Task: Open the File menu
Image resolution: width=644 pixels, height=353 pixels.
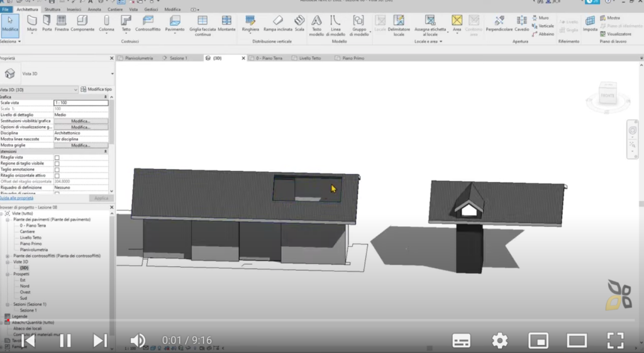Action: (x=6, y=9)
